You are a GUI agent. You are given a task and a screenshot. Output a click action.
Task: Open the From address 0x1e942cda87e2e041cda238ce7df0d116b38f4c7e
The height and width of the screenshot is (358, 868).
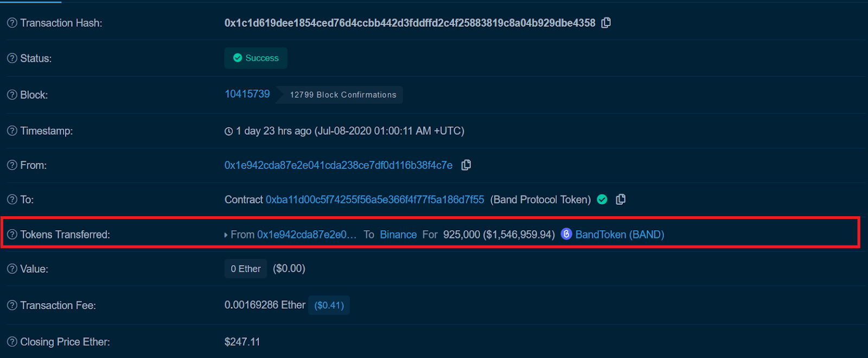coord(339,165)
